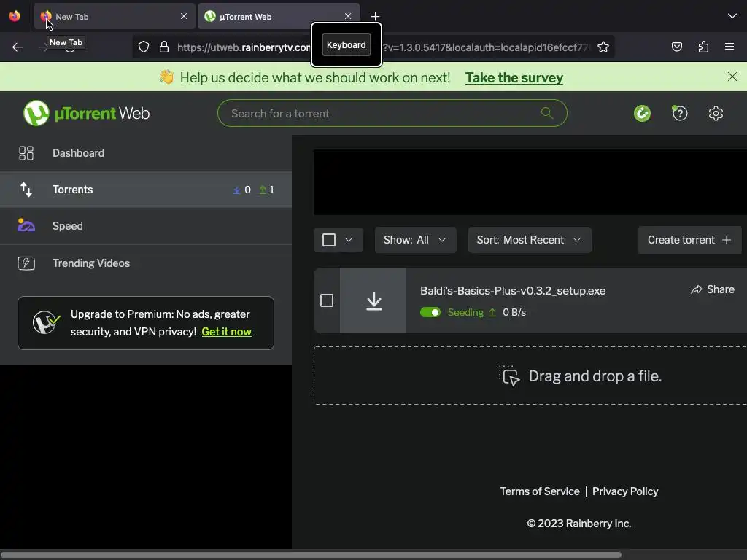Click the Premium µTorrent shield logo

[46, 322]
